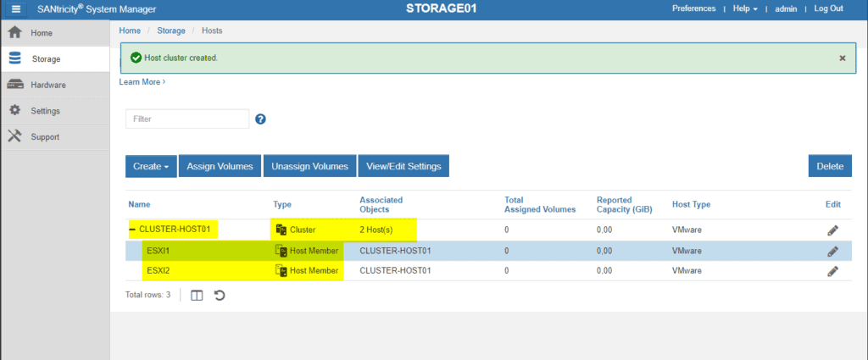Viewport: 868px width, 360px height.
Task: Sort table by Type column header
Action: pos(282,205)
